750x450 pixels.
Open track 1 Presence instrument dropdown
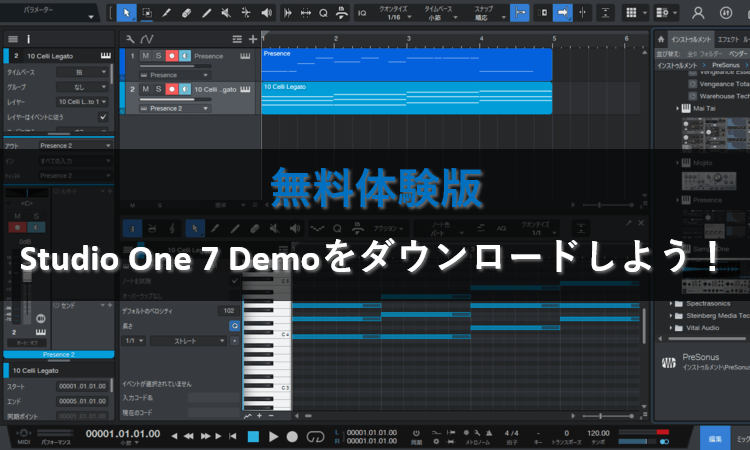pyautogui.click(x=175, y=75)
